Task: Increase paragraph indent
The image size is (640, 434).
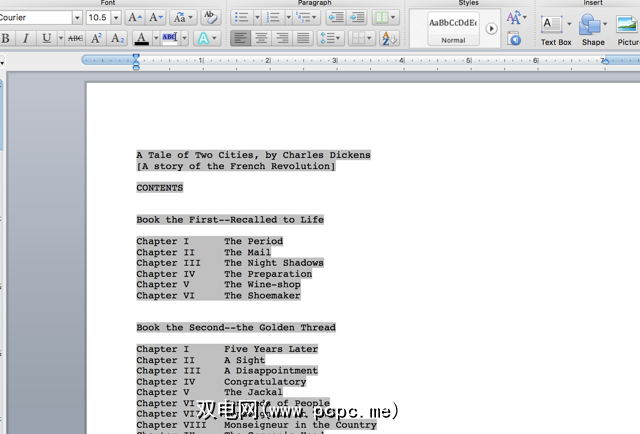Action: pos(357,18)
